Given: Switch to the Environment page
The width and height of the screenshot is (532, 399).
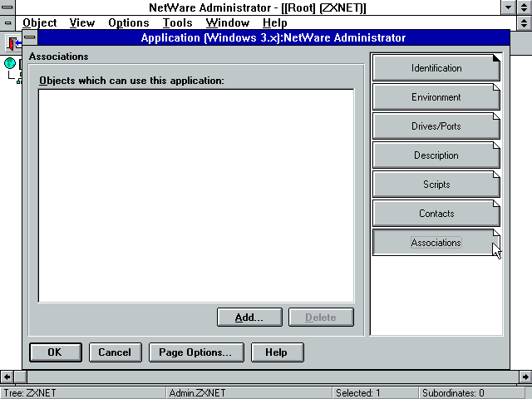Looking at the screenshot, I should pyautogui.click(x=436, y=96).
